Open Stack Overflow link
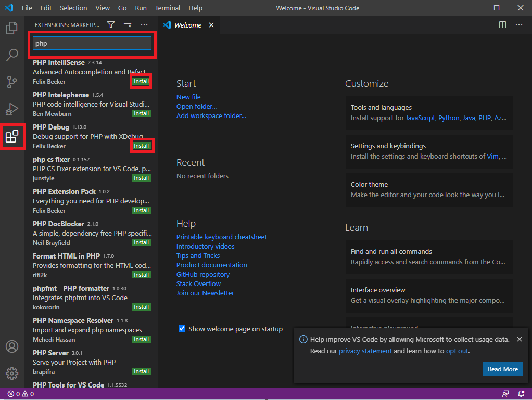 [x=198, y=283]
